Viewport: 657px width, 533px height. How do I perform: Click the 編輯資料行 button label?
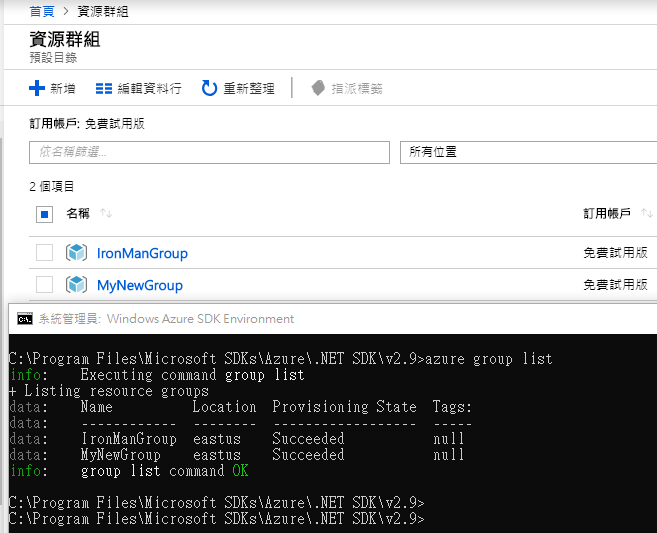(x=150, y=88)
